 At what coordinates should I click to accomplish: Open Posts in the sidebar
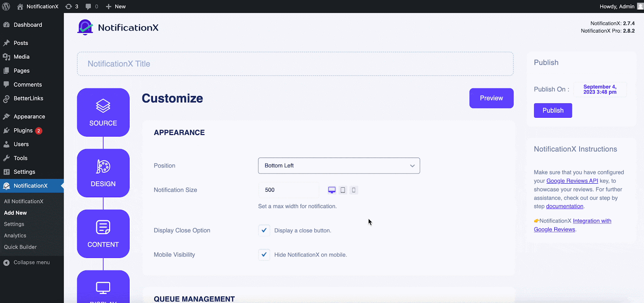[x=32, y=43]
